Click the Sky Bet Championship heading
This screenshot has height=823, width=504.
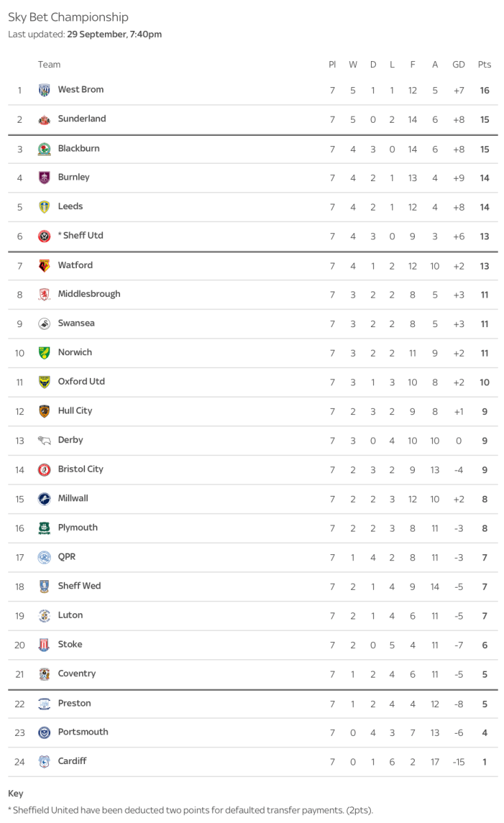pyautogui.click(x=68, y=17)
